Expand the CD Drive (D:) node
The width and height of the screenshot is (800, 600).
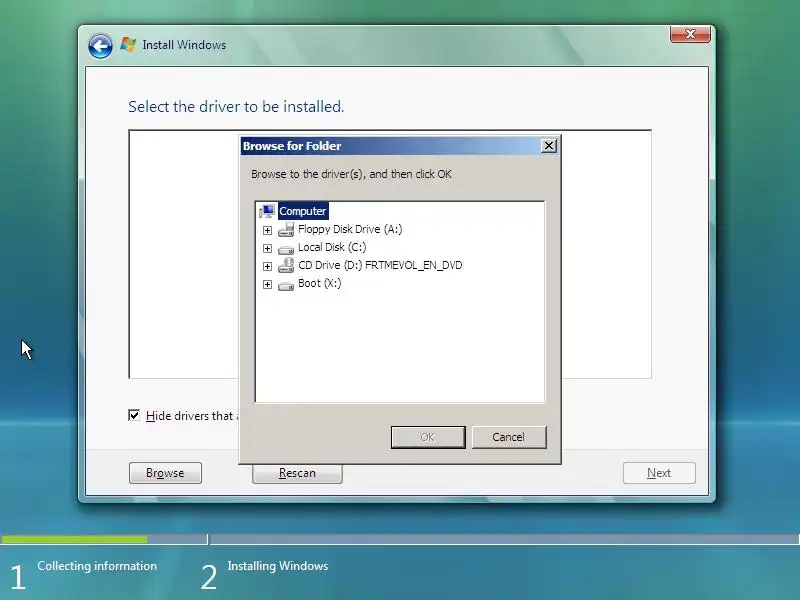tap(267, 266)
